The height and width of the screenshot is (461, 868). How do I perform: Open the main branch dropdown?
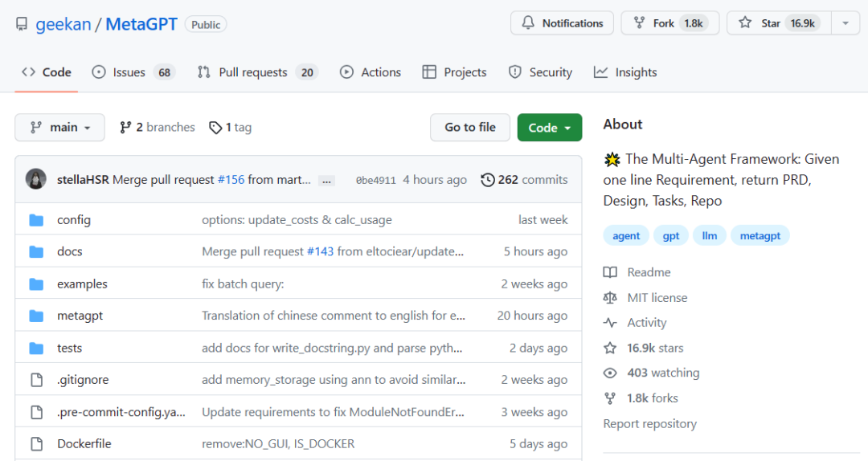59,127
